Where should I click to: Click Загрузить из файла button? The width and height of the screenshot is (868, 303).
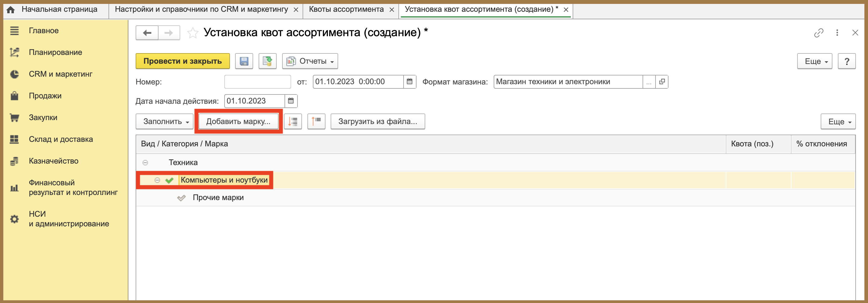click(378, 121)
